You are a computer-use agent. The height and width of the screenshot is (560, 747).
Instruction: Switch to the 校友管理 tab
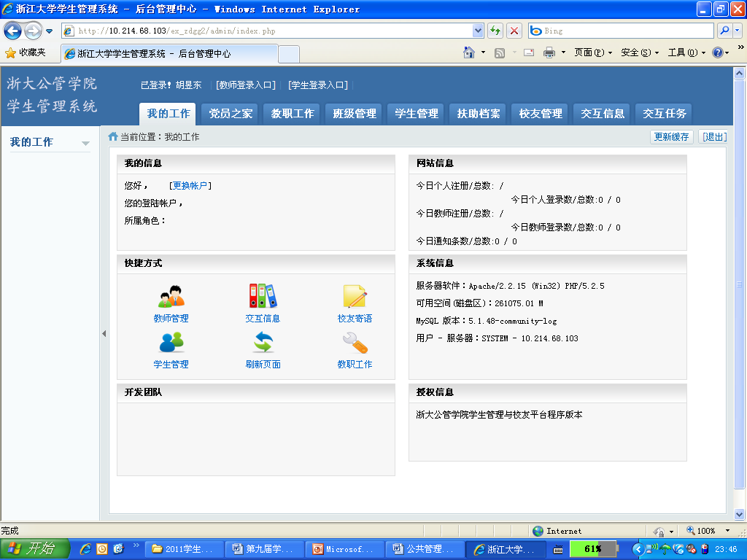click(x=541, y=114)
